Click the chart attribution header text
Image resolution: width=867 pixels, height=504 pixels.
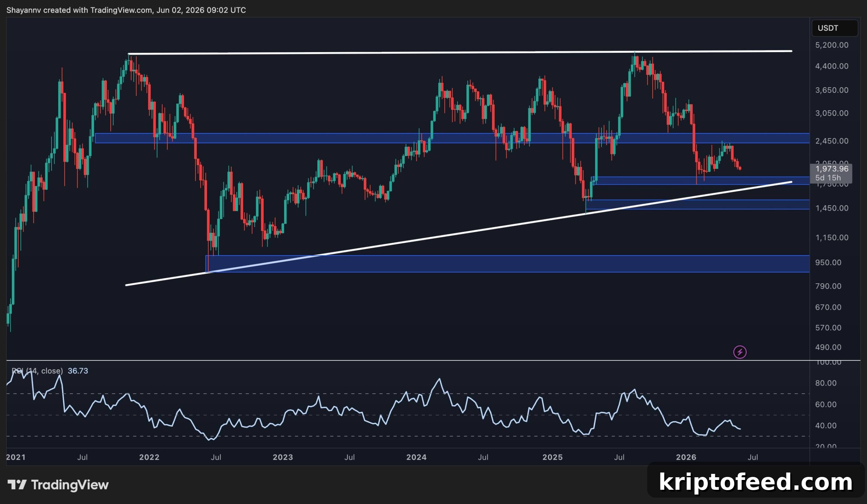click(126, 10)
